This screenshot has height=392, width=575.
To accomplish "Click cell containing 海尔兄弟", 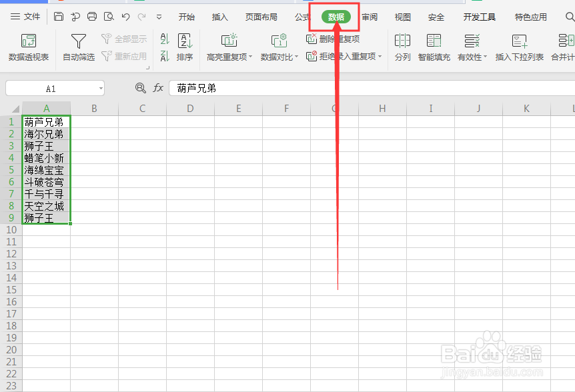I will tap(46, 134).
